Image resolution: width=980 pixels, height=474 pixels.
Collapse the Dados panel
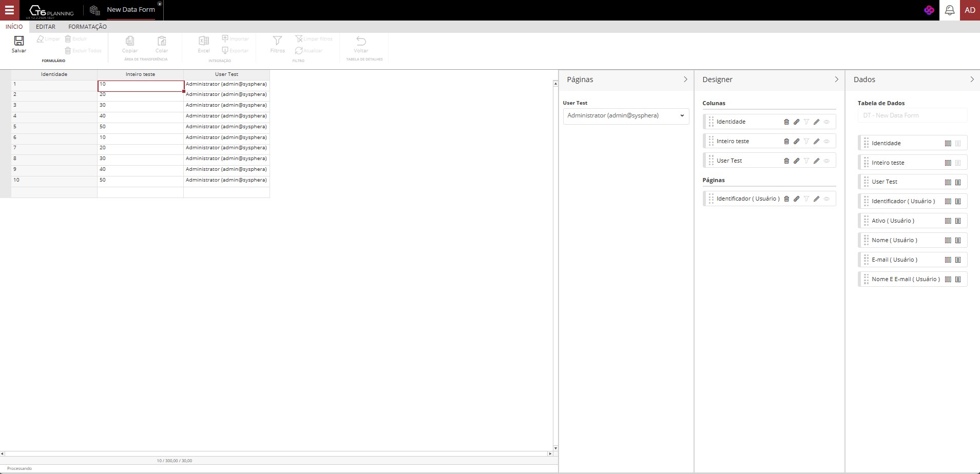[972, 80]
